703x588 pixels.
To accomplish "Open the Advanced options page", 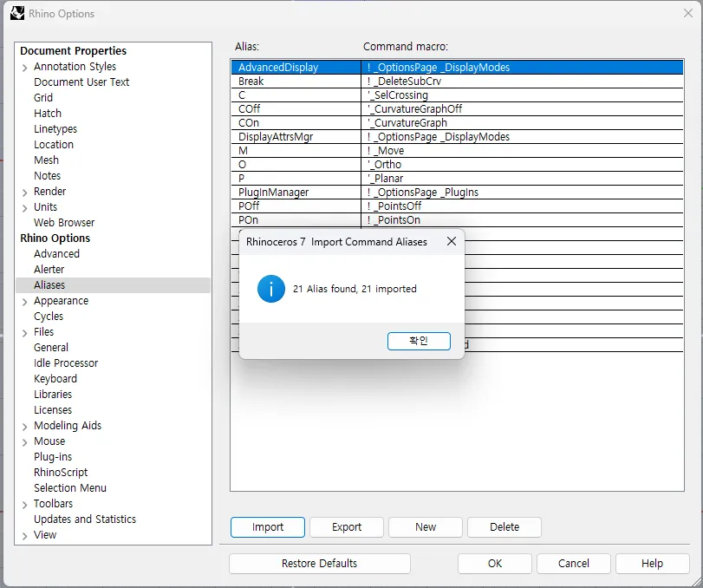I will pos(56,254).
